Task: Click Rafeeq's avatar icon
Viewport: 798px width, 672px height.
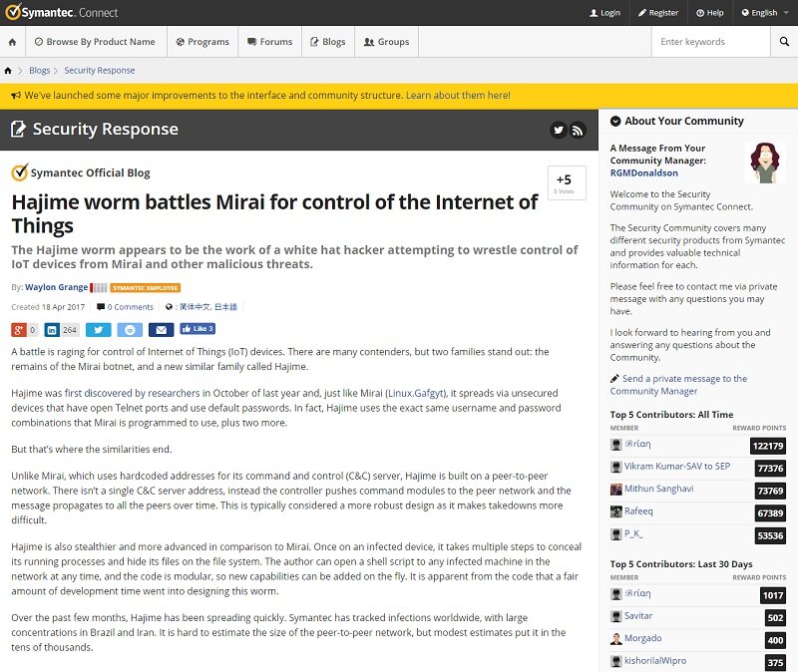Action: click(x=615, y=511)
